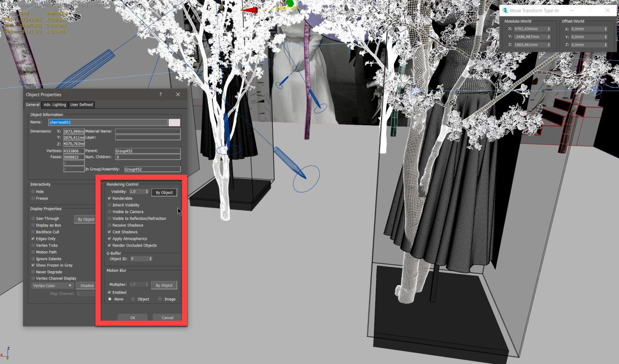Select the None motion blur radio
Image resolution: width=619 pixels, height=364 pixels.
click(x=110, y=299)
